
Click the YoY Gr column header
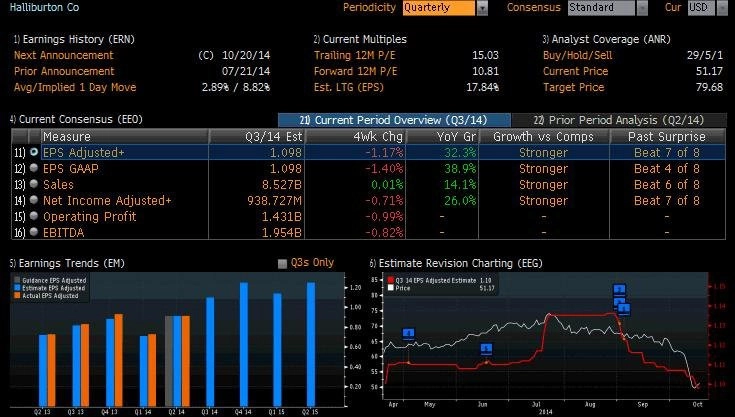click(442, 136)
